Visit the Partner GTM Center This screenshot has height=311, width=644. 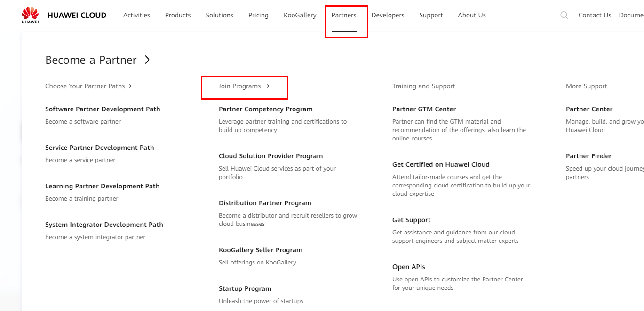click(424, 109)
